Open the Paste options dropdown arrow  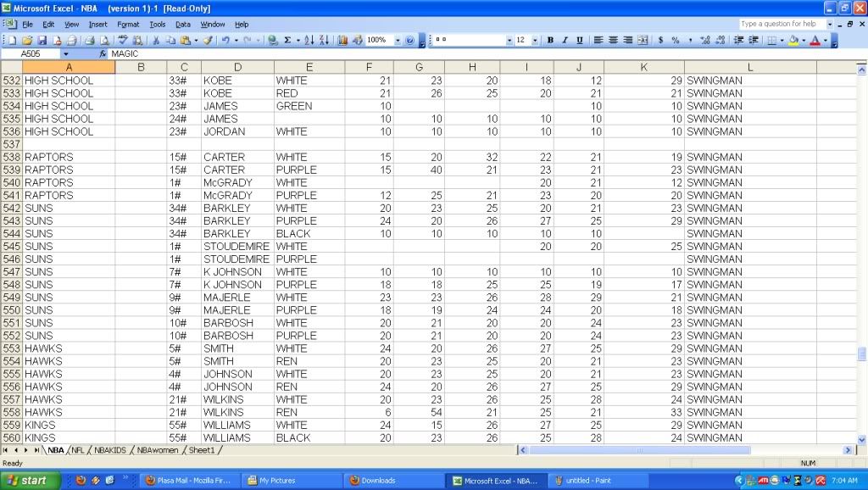pos(196,41)
